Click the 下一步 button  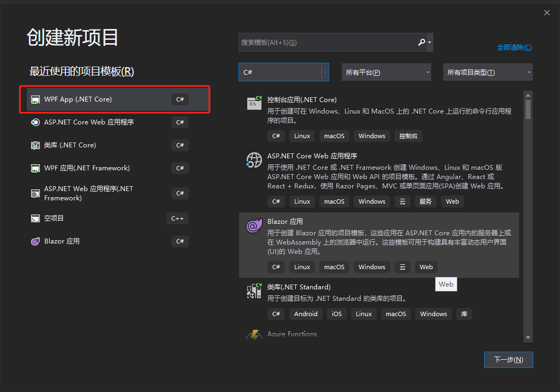[x=509, y=359]
